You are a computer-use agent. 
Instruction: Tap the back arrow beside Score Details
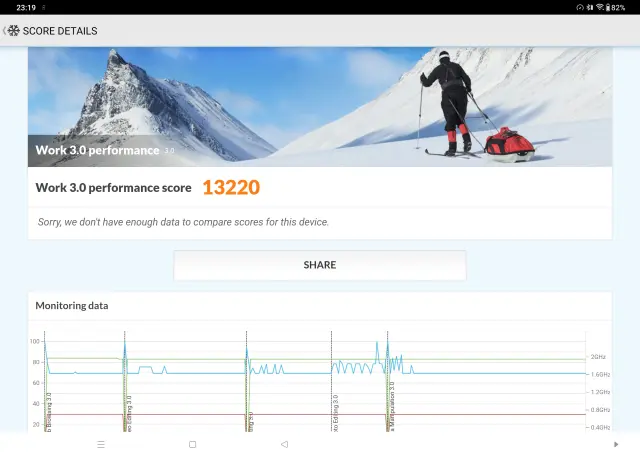click(x=4, y=31)
